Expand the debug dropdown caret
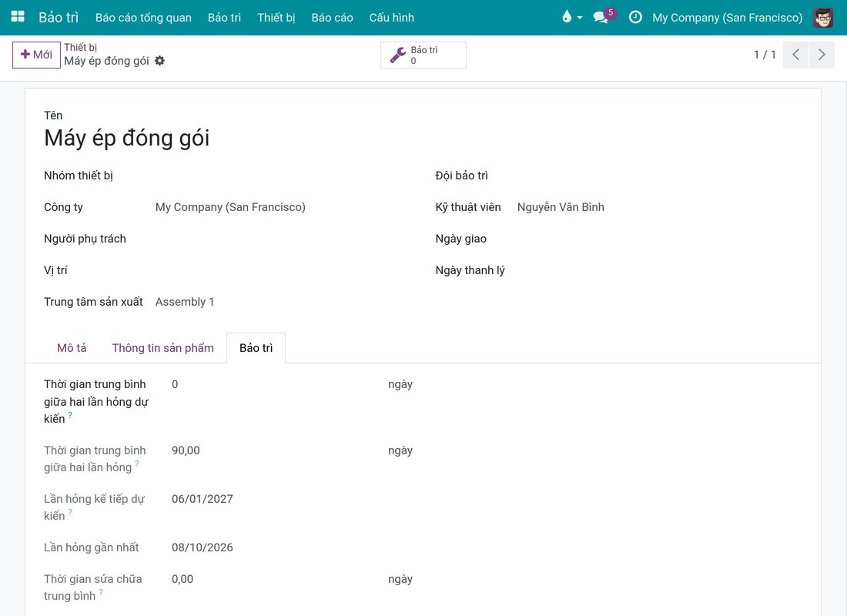 point(580,17)
